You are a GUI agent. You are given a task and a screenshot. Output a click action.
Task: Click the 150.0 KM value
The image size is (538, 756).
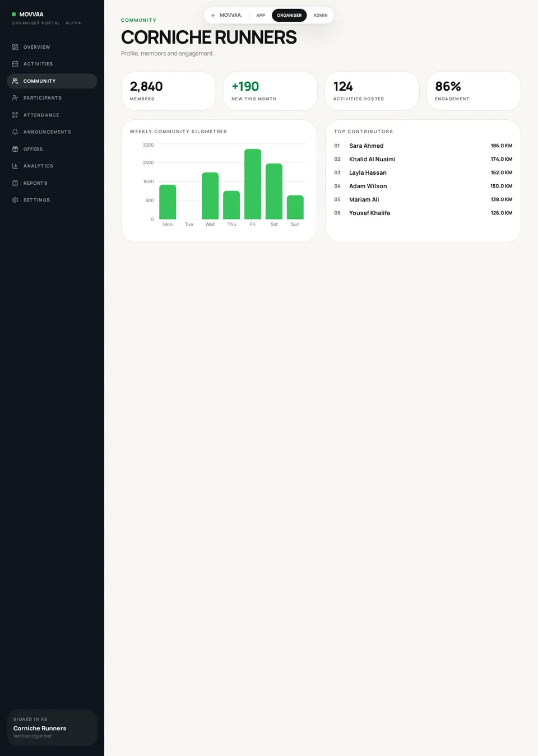502,186
